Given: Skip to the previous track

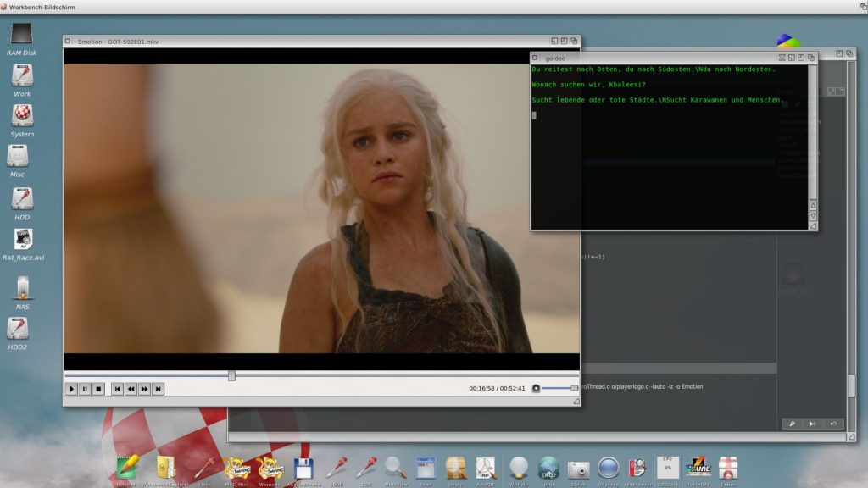Looking at the screenshot, I should [x=118, y=389].
